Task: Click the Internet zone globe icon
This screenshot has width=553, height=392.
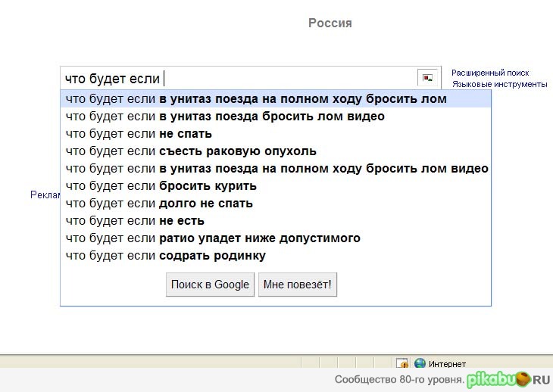Action: point(419,364)
